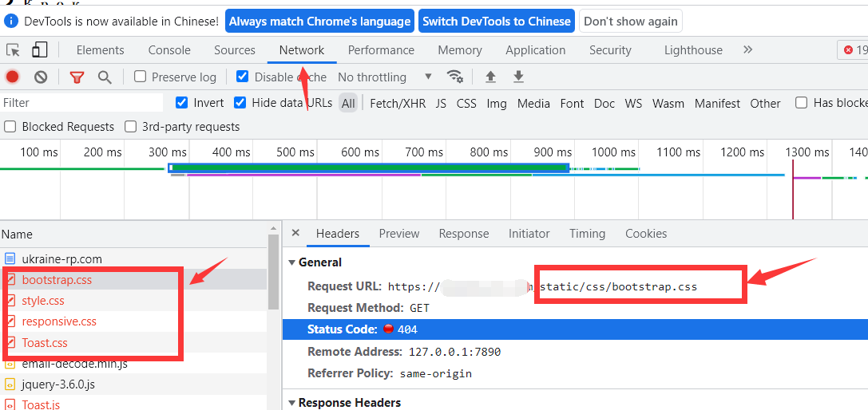This screenshot has width=868, height=410.
Task: Toggle the device toolbar icon
Action: click(39, 50)
